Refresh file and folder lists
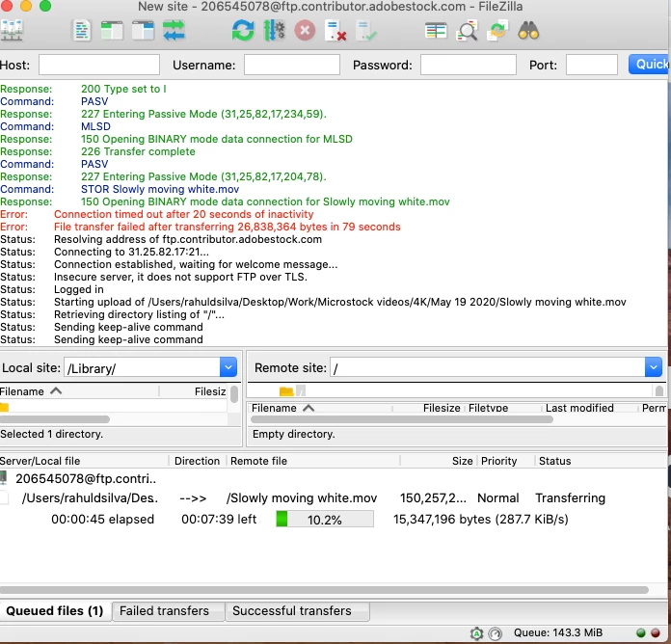This screenshot has width=671, height=644. 243,31
